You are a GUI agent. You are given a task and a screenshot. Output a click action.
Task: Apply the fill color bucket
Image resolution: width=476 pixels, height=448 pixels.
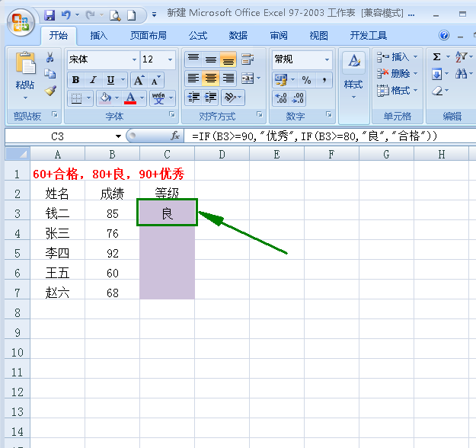coord(105,98)
